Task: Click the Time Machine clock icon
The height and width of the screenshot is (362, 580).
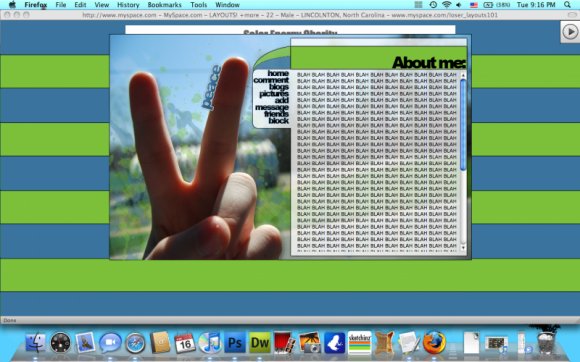Action: 433,5
